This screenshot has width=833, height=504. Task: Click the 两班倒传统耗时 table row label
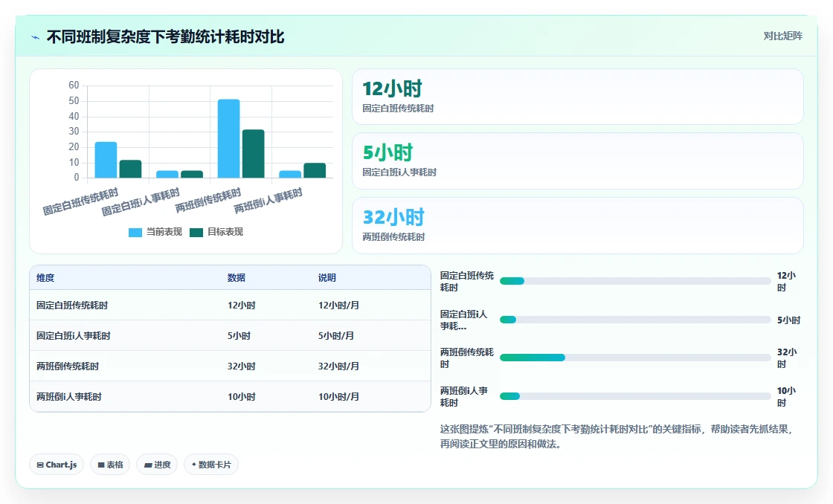pyautogui.click(x=68, y=366)
